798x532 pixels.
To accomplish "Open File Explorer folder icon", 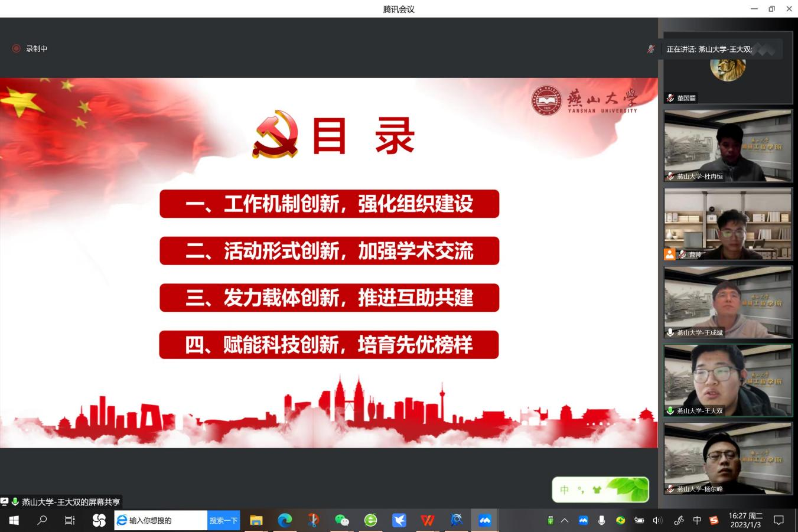I will tap(256, 520).
